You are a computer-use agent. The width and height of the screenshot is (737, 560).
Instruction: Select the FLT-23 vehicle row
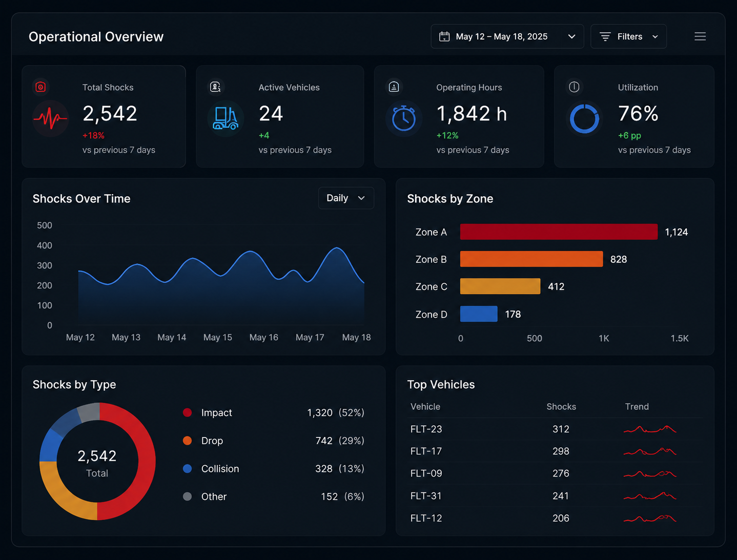point(555,429)
